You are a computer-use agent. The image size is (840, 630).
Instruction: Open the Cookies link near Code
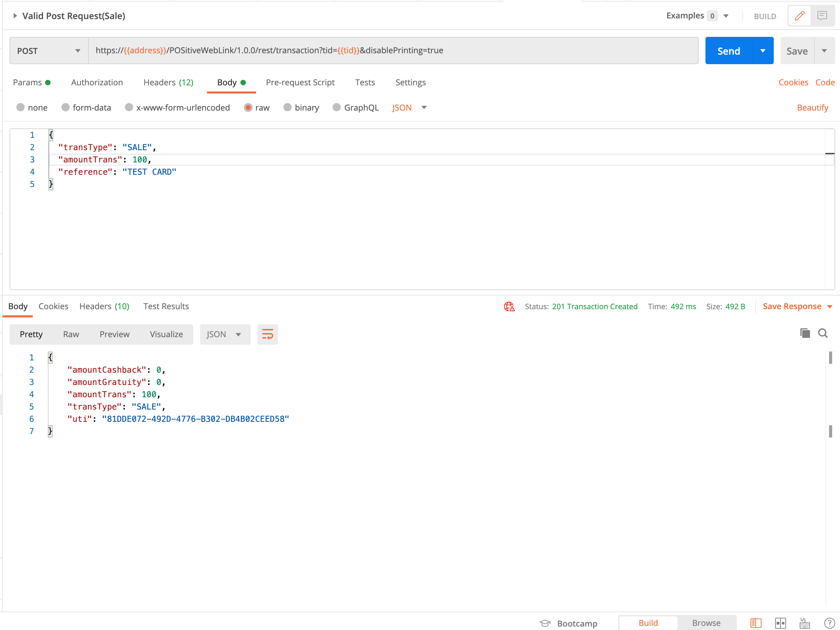(793, 82)
